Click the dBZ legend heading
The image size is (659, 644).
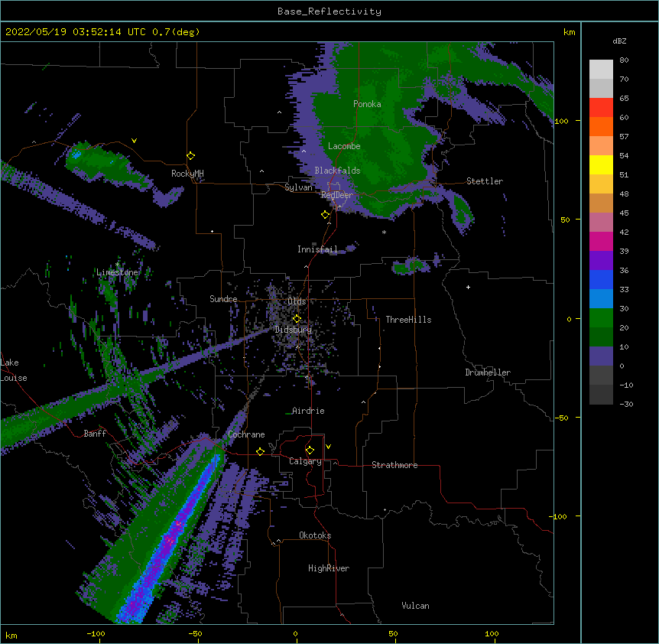(x=619, y=41)
